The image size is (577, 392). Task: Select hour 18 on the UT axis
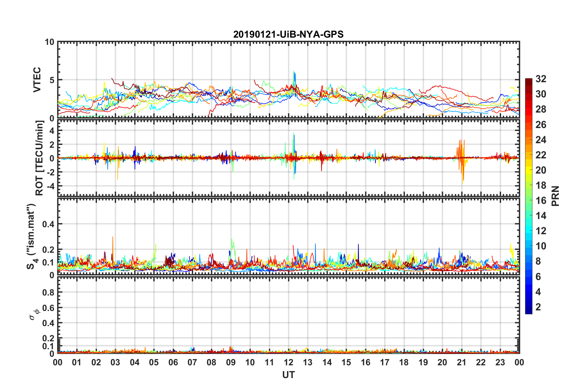404,362
